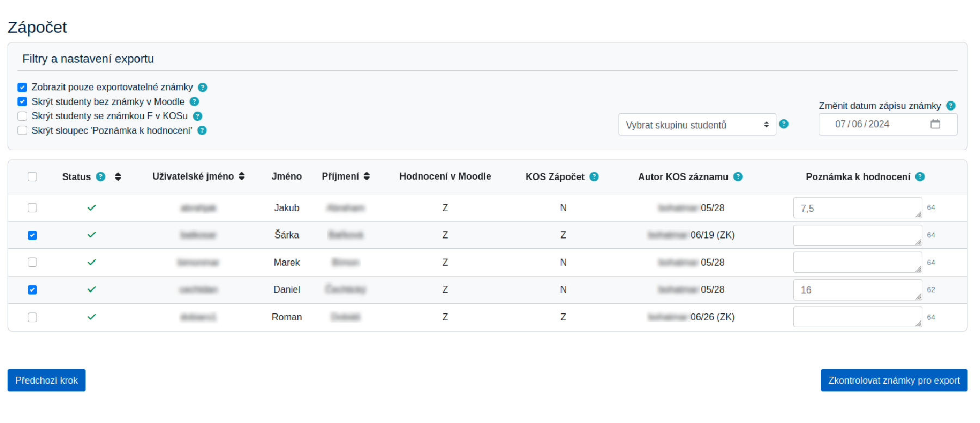Check 'Skrýt sloupec Poznámka k hodnocení' option
This screenshot has width=980, height=423.
pos(22,131)
